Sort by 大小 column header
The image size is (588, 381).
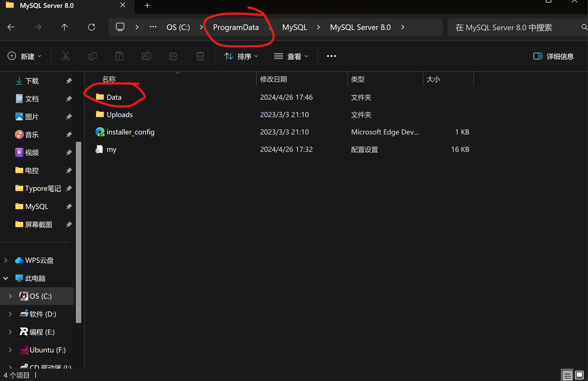(x=433, y=79)
